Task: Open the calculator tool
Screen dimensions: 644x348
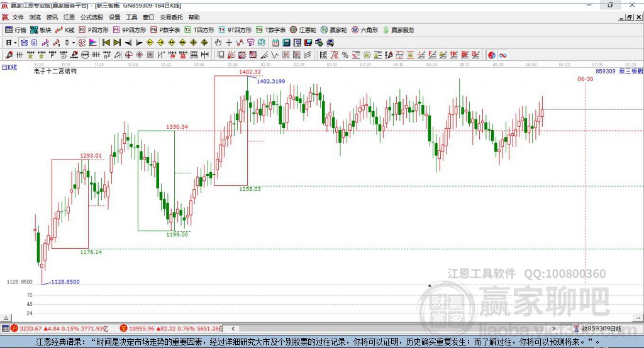Action: [287, 43]
